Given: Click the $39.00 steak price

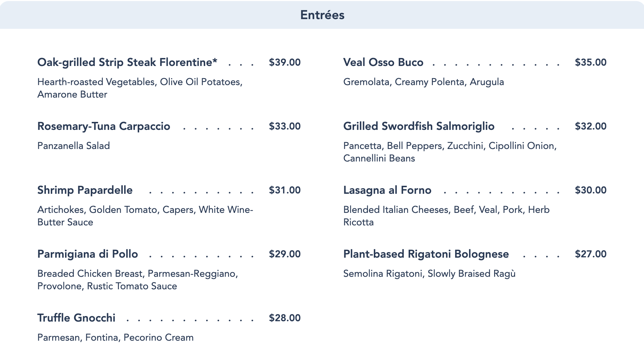Looking at the screenshot, I should [284, 63].
